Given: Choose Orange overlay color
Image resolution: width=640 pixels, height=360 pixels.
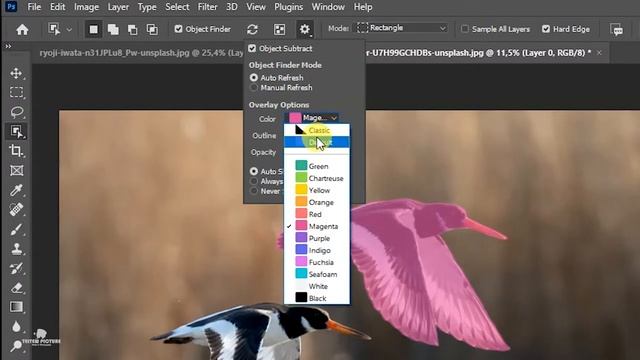Looking at the screenshot, I should tap(317, 202).
